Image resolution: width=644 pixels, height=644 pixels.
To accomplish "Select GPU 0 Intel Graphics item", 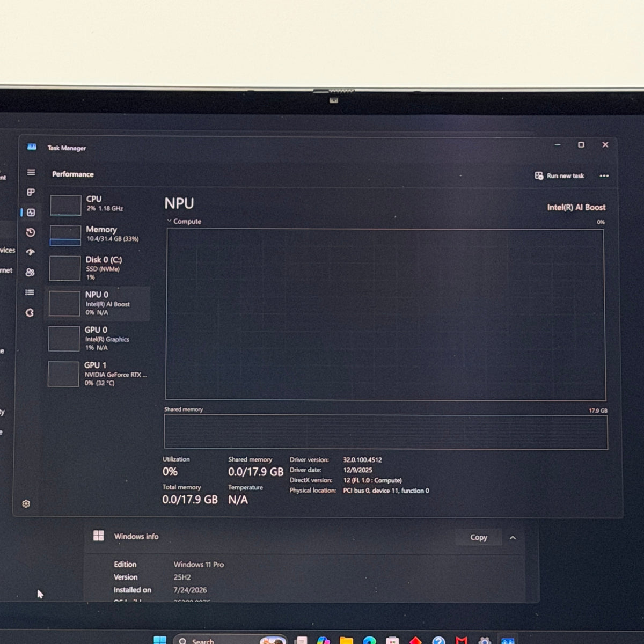I will tap(99, 339).
